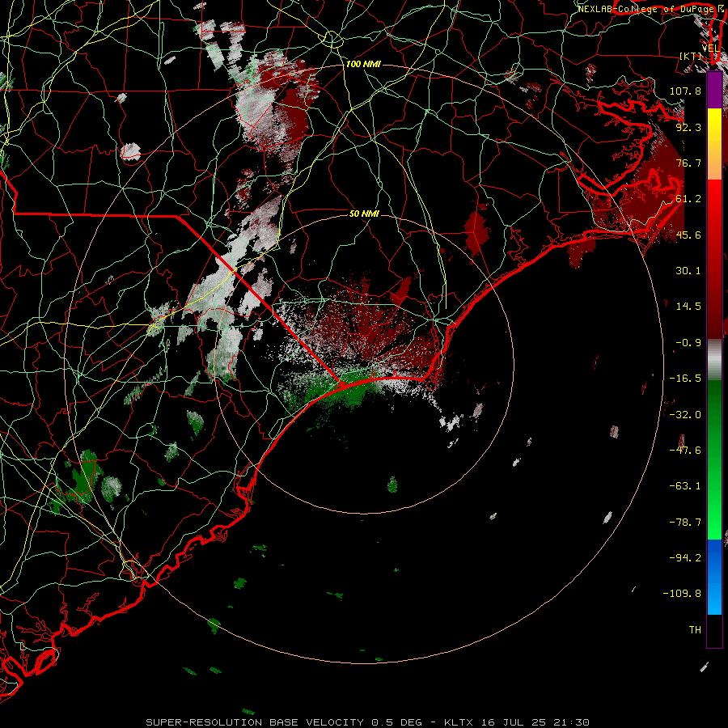Click the -109.8 legend value
Viewport: 728px width, 728px height.
682,594
